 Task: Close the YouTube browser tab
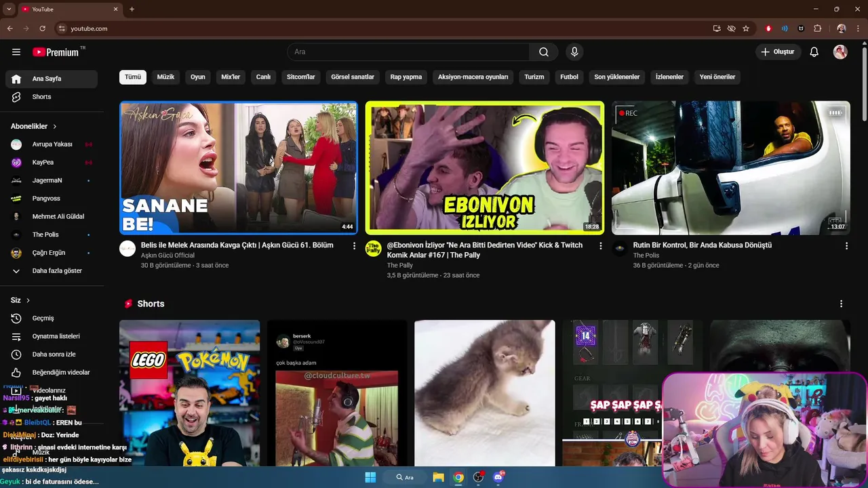[115, 9]
